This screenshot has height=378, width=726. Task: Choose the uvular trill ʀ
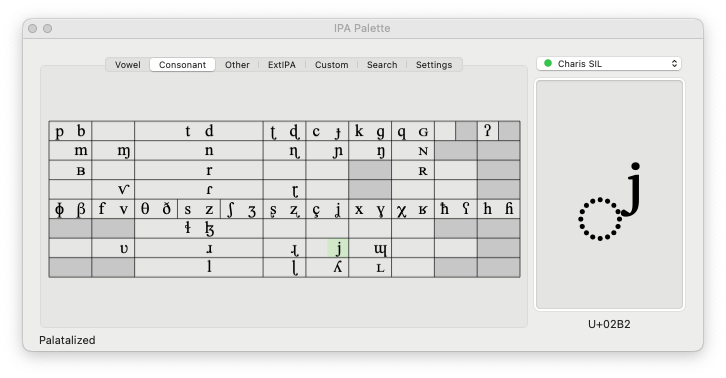[x=423, y=170]
